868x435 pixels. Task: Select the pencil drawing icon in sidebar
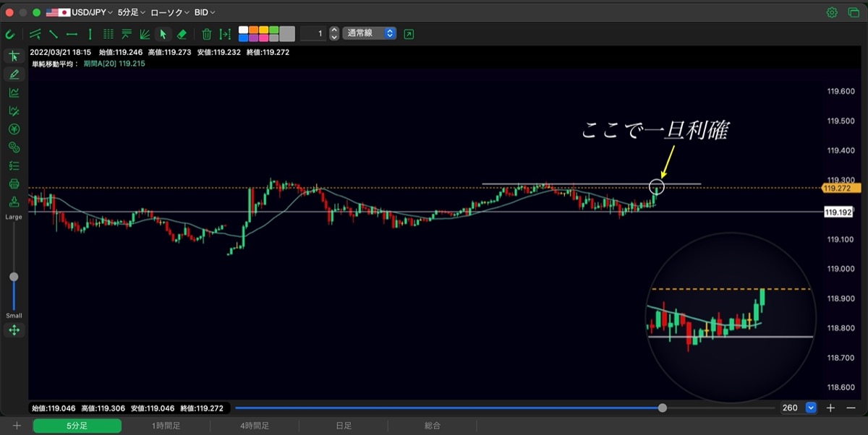coord(14,74)
